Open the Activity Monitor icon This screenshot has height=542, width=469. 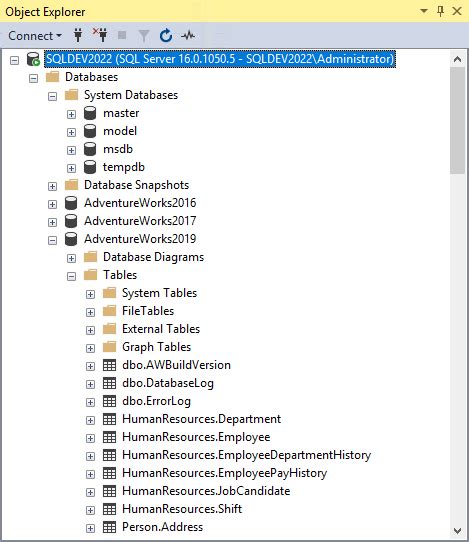tap(188, 35)
